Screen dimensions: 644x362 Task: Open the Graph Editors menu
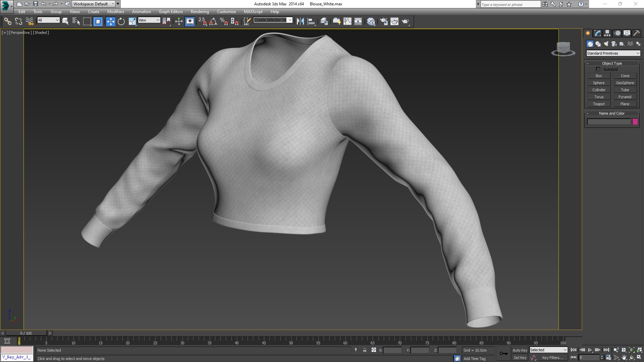click(171, 12)
